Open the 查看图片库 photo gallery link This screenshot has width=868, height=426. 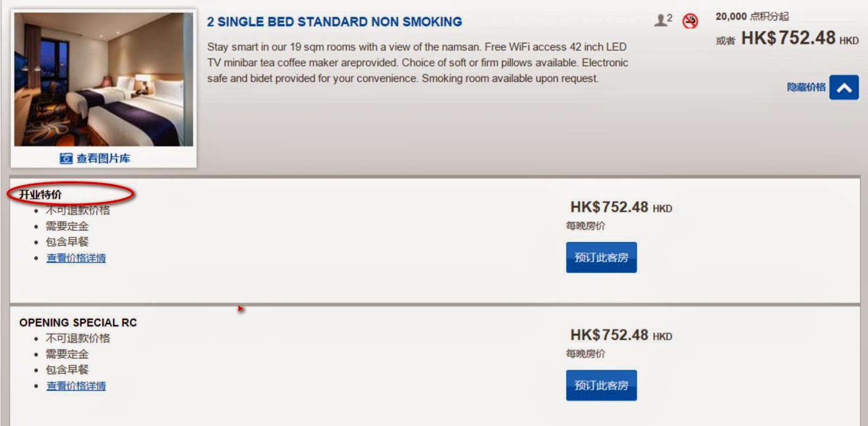pos(103,158)
